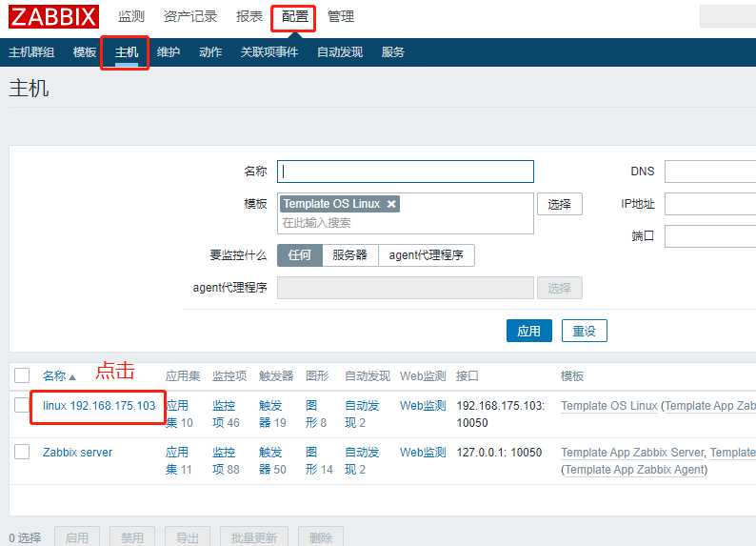The width and height of the screenshot is (756, 546).
Task: Click the 端口 input field
Action: pos(709,236)
